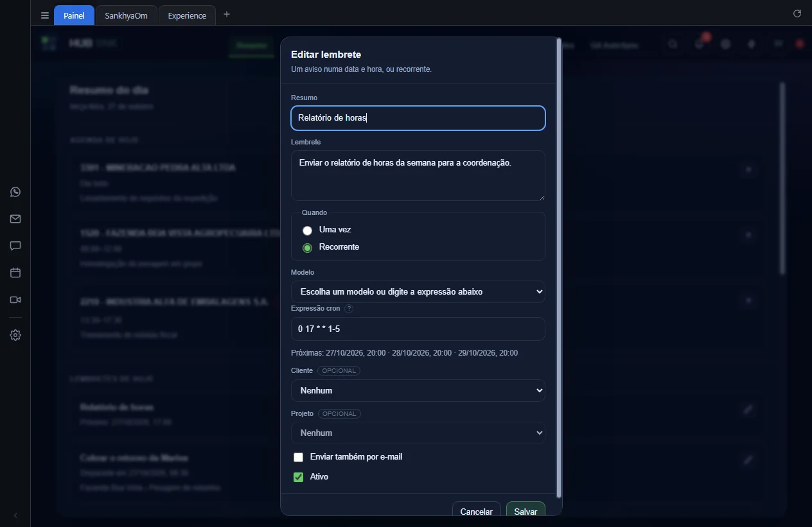Add a new tab with plus icon

click(227, 14)
